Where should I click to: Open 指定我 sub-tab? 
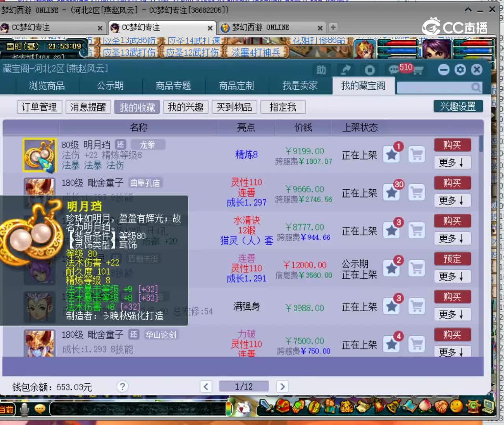click(x=283, y=107)
